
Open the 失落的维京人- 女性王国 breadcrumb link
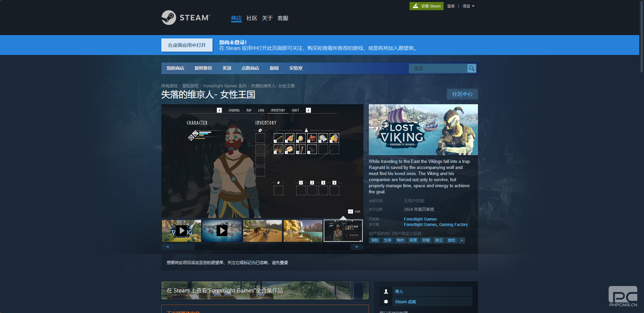pyautogui.click(x=273, y=86)
